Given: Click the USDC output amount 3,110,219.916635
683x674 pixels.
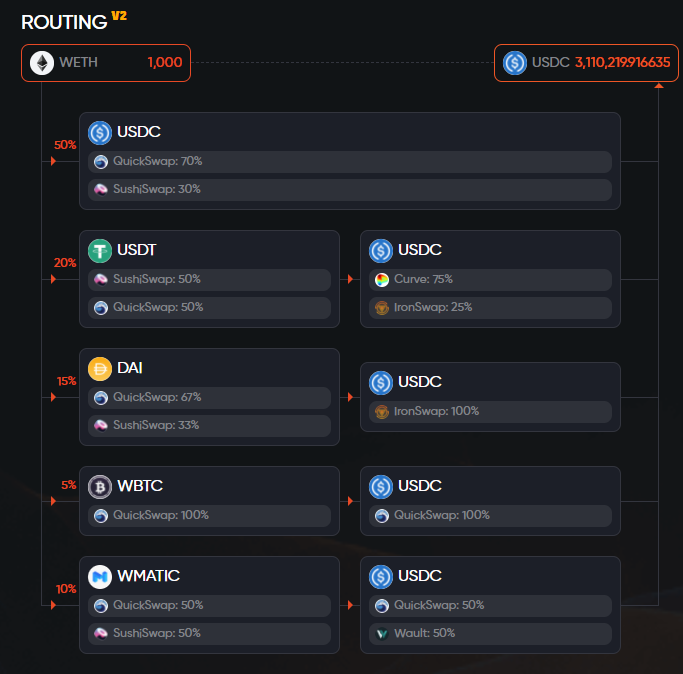Looking at the screenshot, I should (x=622, y=62).
